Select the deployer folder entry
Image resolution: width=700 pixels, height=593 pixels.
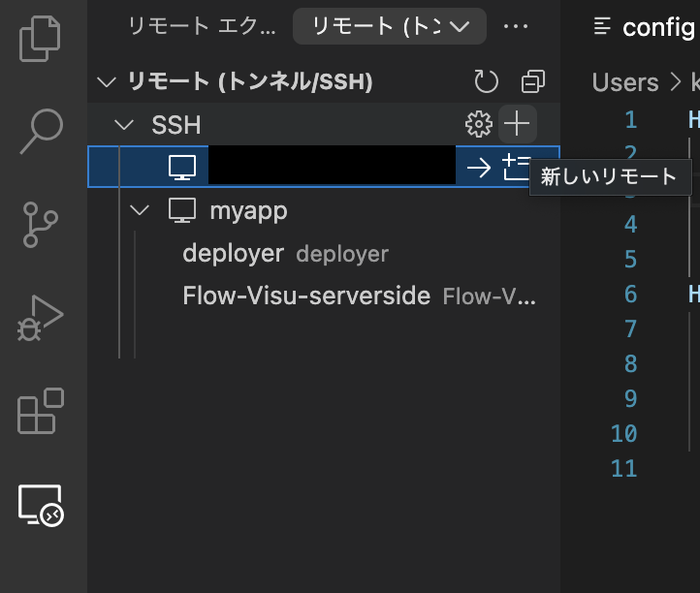(x=233, y=254)
